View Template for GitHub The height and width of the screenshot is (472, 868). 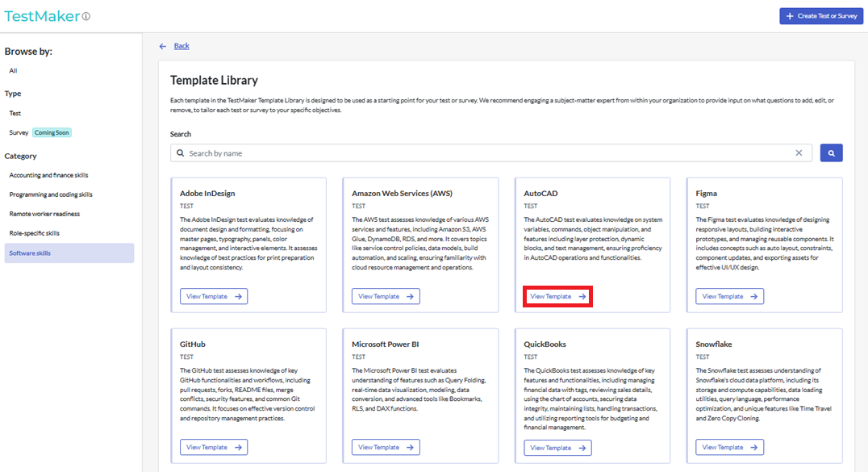(214, 447)
